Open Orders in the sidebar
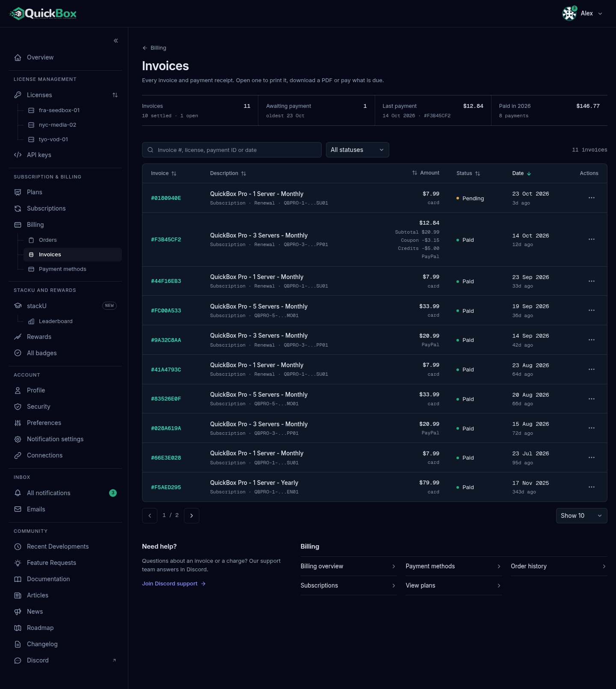This screenshot has width=616, height=689. click(73, 240)
